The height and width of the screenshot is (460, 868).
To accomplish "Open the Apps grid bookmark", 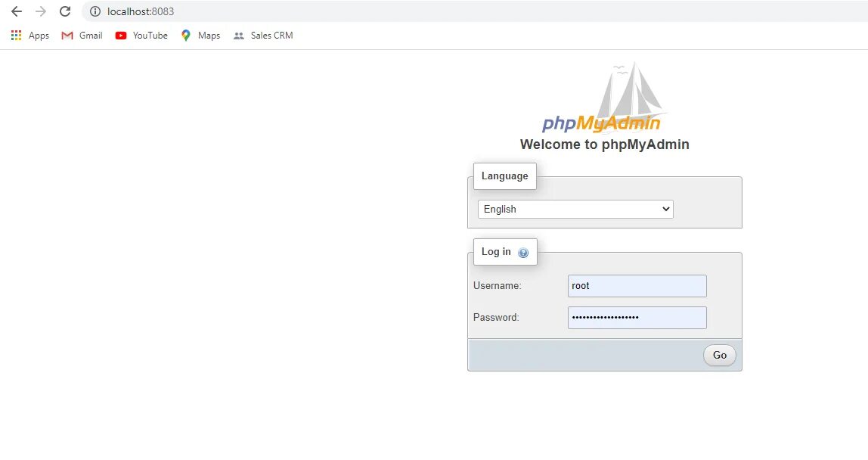I will pos(30,36).
